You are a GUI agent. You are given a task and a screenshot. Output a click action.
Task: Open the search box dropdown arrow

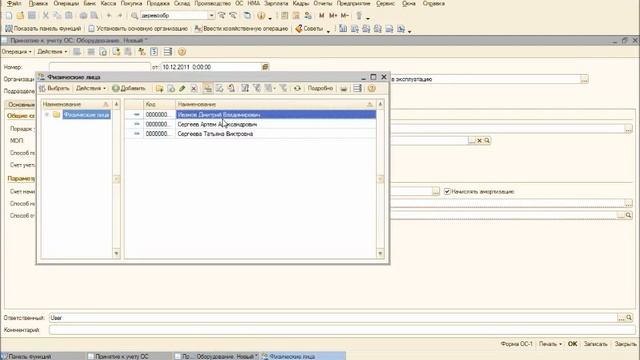(211, 16)
